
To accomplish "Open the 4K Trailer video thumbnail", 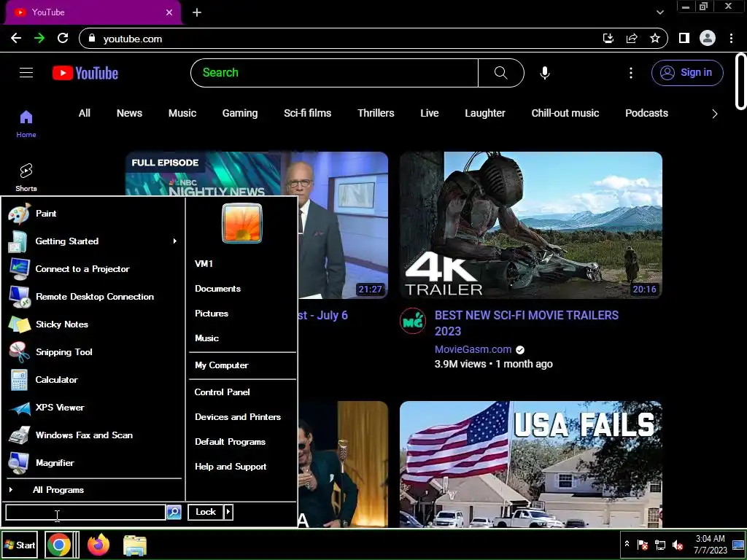I will coord(531,225).
